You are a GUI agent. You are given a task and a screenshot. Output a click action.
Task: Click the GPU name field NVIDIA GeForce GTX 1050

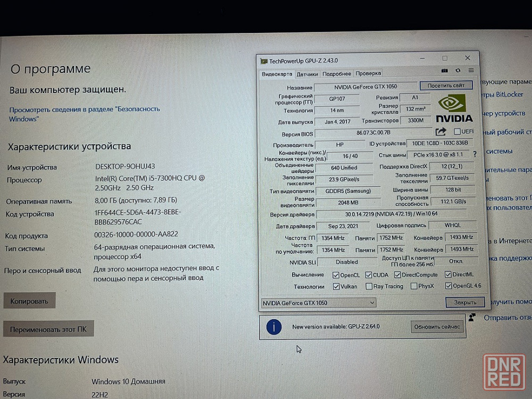pos(365,87)
